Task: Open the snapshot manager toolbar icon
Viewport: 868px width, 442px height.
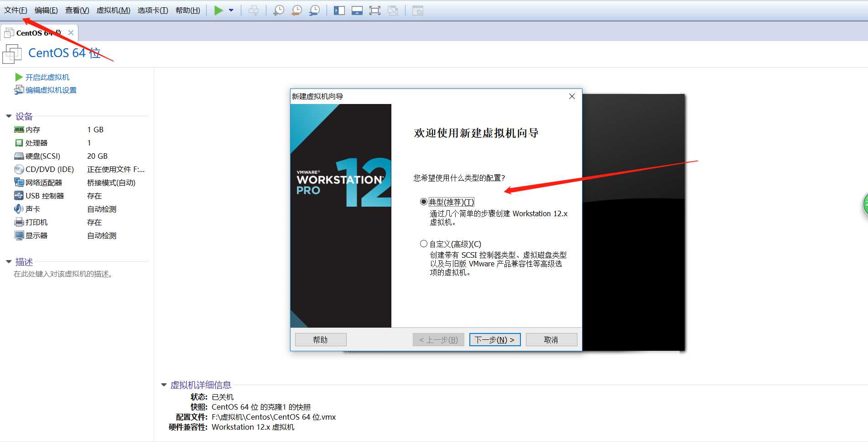Action: coord(314,10)
